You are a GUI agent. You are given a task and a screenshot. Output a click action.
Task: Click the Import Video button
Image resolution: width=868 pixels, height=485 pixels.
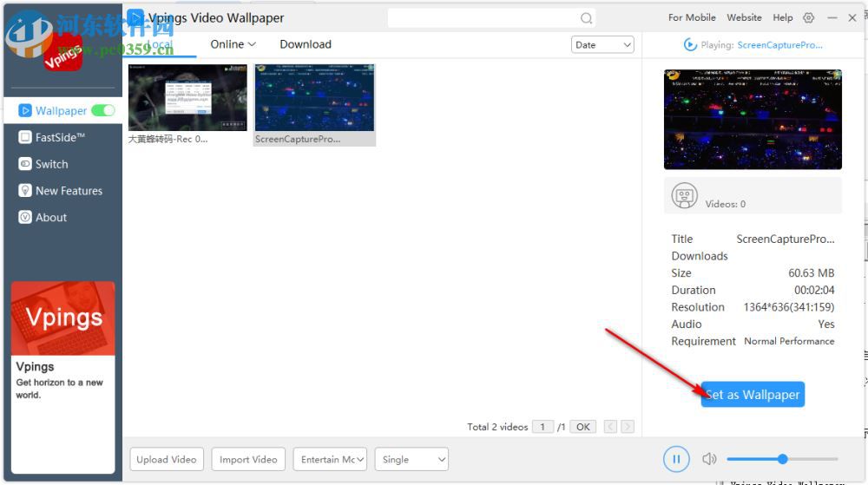[x=248, y=459]
